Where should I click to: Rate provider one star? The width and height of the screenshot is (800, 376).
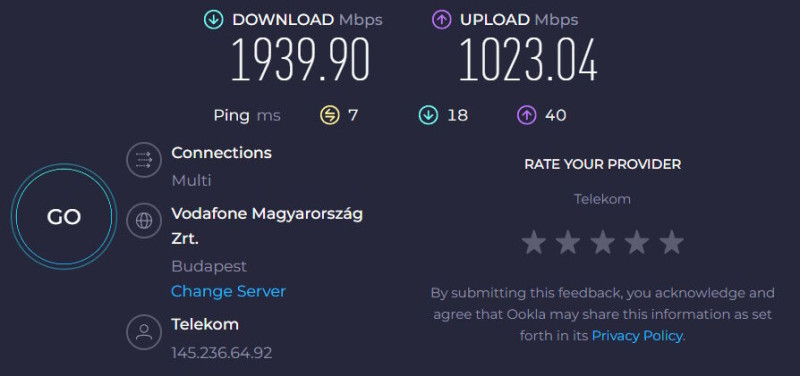534,242
